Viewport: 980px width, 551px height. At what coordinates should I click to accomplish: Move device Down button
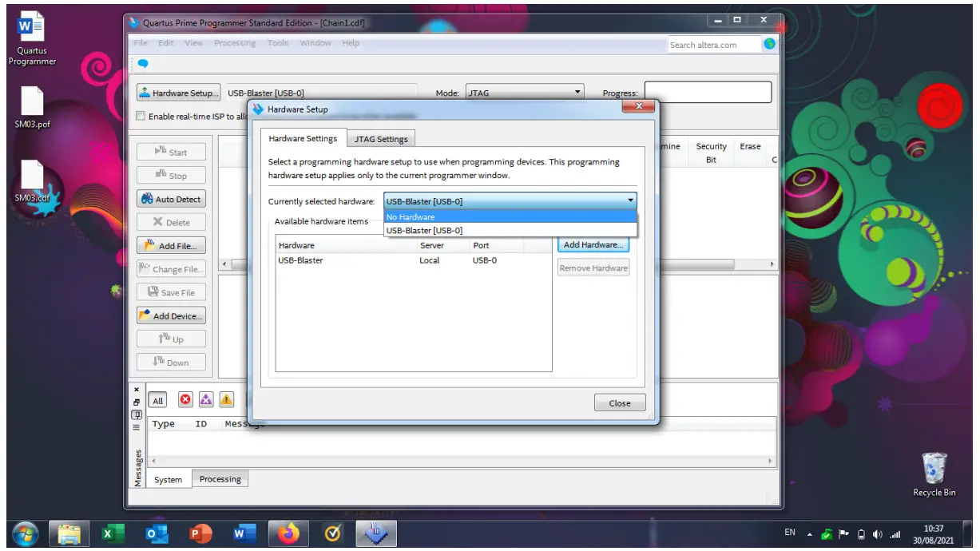coord(171,363)
